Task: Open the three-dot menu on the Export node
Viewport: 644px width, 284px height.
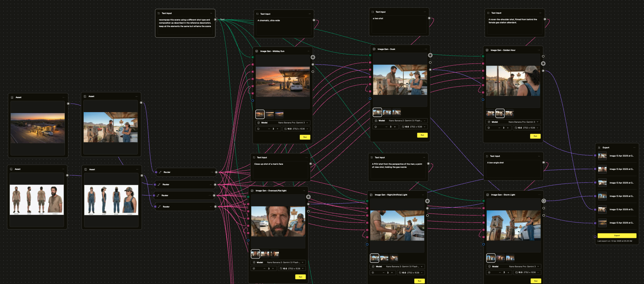Action: click(634, 148)
